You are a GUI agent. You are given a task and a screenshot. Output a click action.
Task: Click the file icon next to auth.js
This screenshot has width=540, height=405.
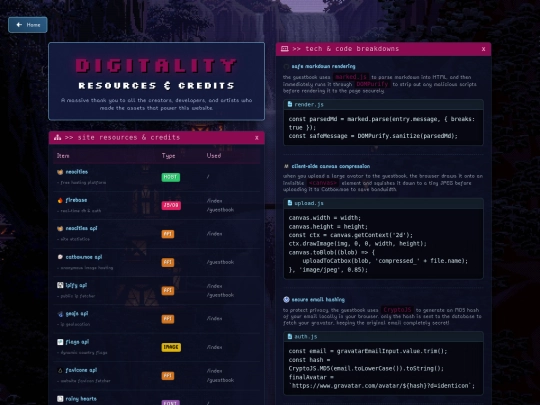pyautogui.click(x=290, y=336)
